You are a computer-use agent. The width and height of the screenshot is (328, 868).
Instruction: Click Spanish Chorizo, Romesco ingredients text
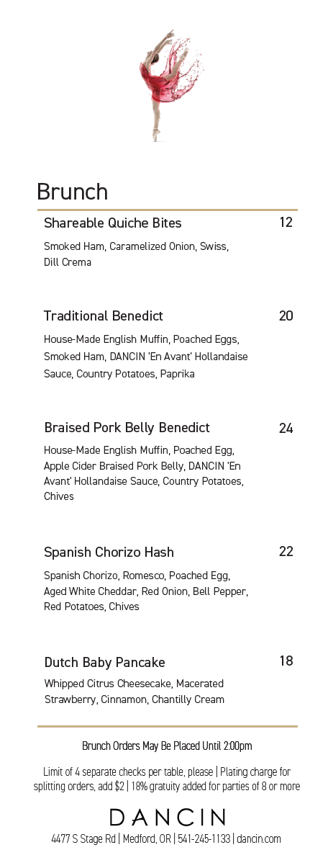point(146,591)
